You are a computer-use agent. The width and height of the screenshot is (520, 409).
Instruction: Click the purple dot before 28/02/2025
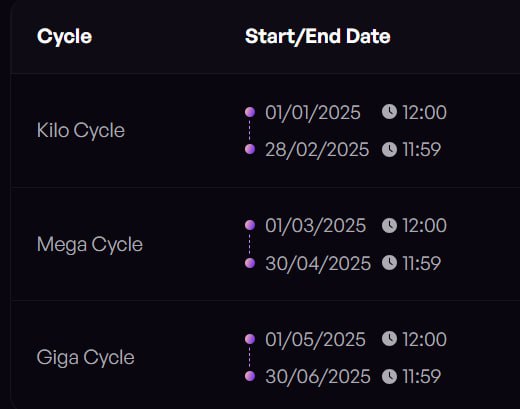click(x=250, y=149)
